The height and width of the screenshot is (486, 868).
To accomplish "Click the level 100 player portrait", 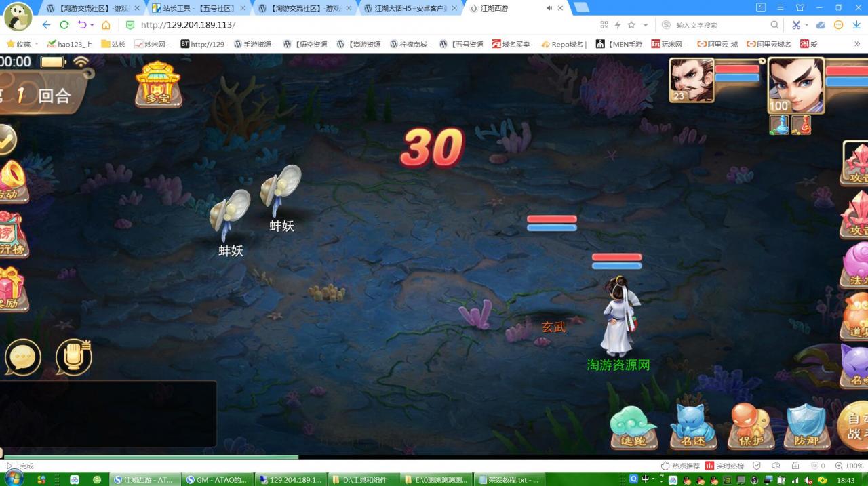I will (796, 85).
